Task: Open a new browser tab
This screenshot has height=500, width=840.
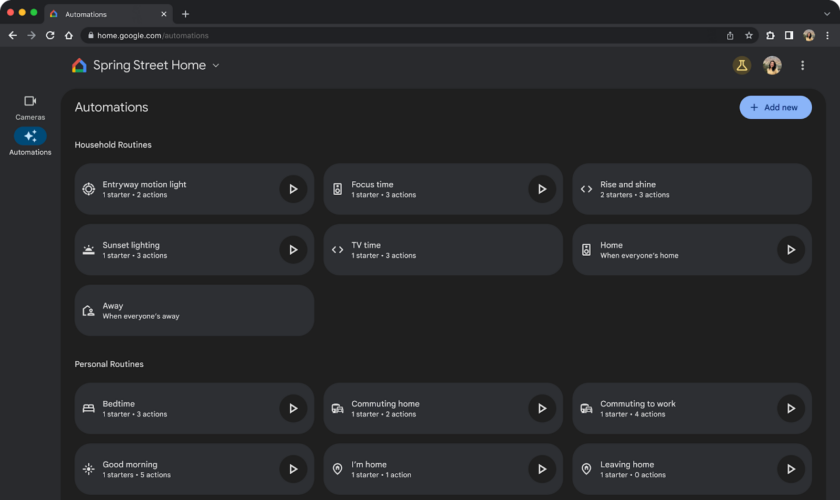Action: 185,14
